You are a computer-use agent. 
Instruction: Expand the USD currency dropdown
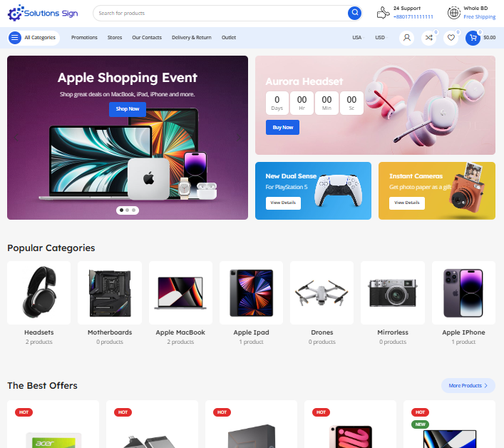(381, 38)
